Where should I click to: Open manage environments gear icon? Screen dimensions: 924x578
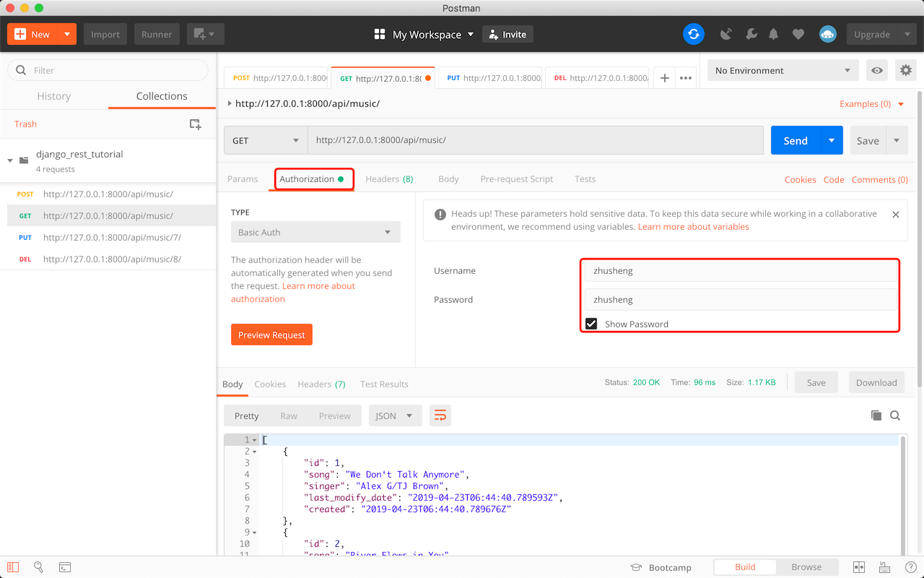[x=905, y=70]
